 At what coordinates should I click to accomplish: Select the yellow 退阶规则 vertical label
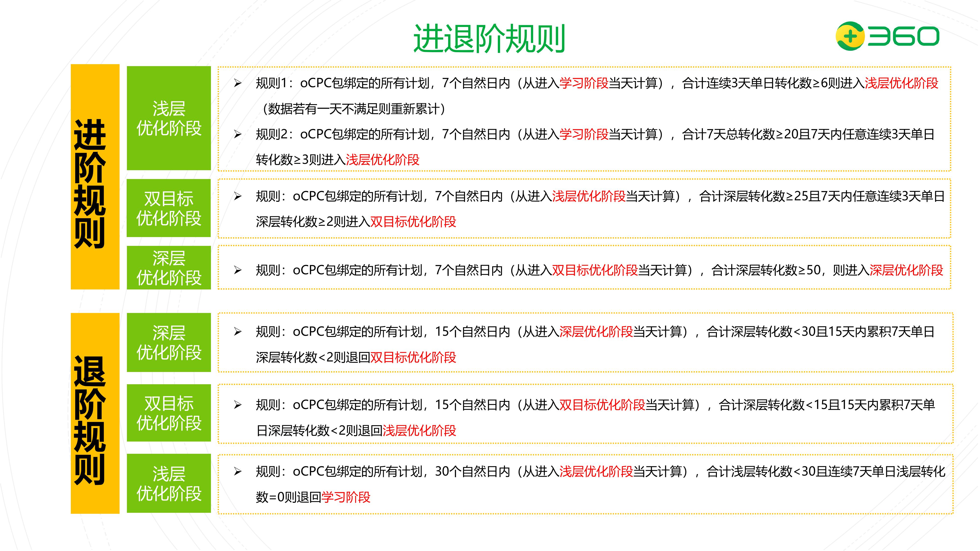pos(95,413)
